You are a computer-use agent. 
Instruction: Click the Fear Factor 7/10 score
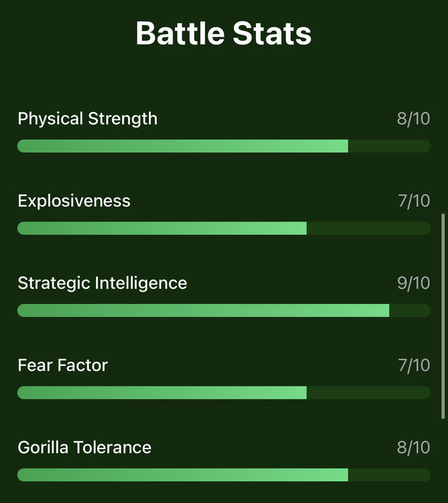point(414,365)
